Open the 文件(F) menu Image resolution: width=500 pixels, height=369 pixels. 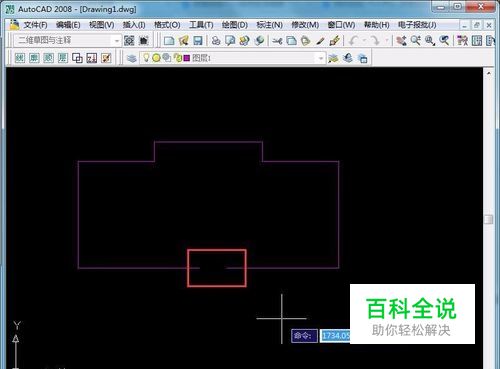(x=36, y=25)
